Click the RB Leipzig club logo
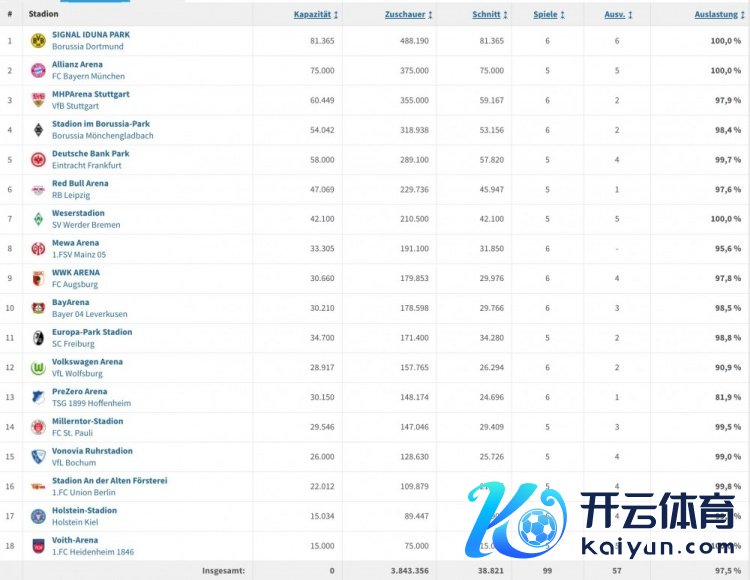The height and width of the screenshot is (580, 750). click(37, 190)
